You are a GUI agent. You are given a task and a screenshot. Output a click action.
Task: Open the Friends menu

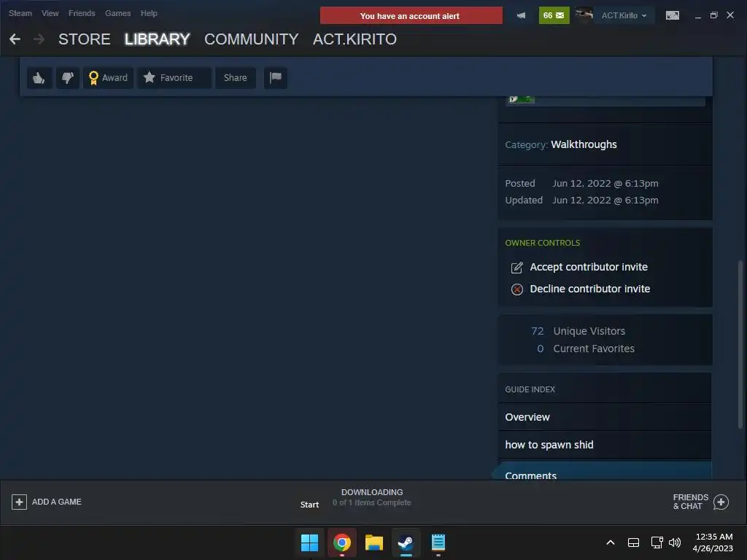point(82,13)
